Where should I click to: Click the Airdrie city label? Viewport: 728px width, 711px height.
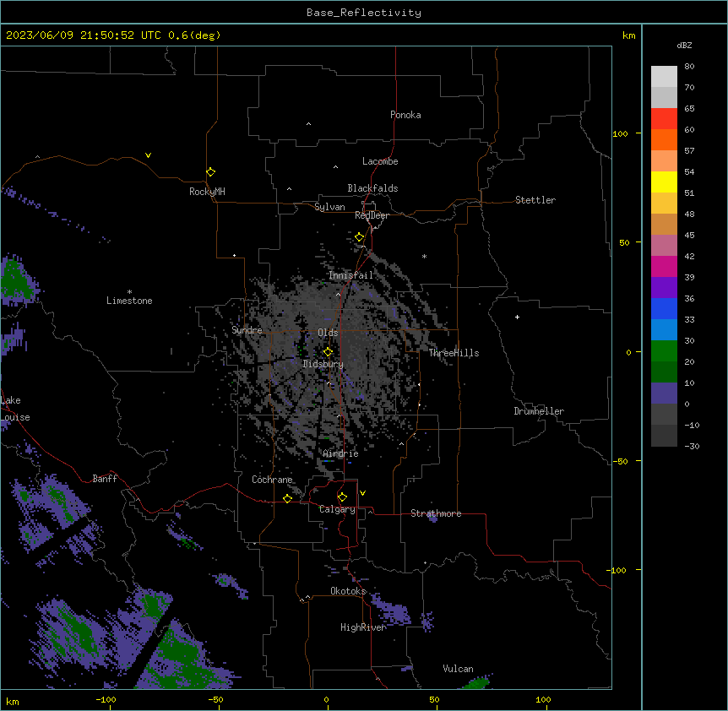[341, 453]
